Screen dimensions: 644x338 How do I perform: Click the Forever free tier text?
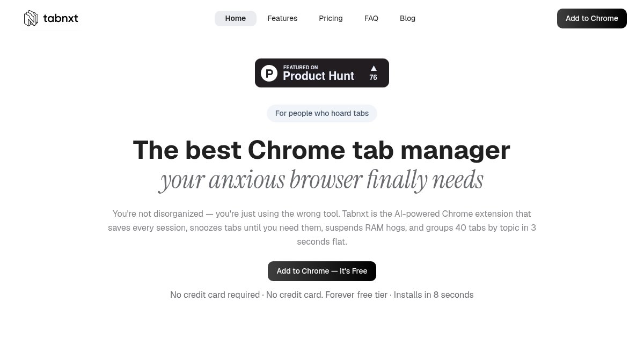click(x=356, y=295)
